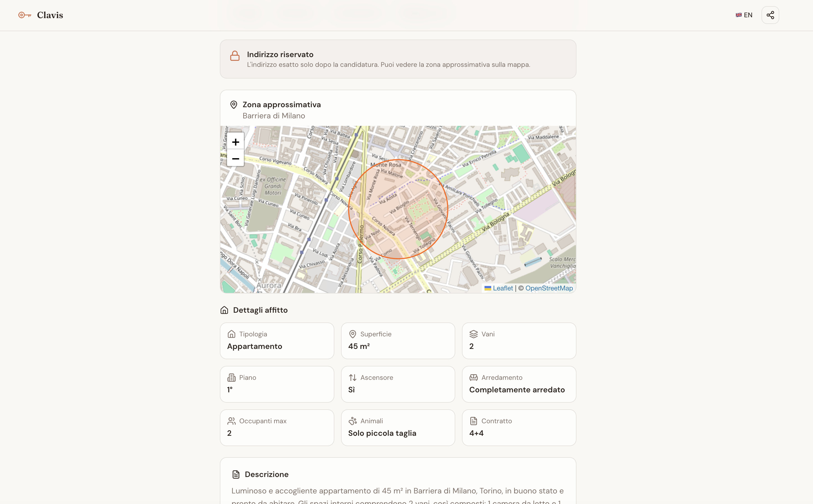Open the OpenStreetMap attribution link
This screenshot has width=813, height=504.
(x=549, y=288)
